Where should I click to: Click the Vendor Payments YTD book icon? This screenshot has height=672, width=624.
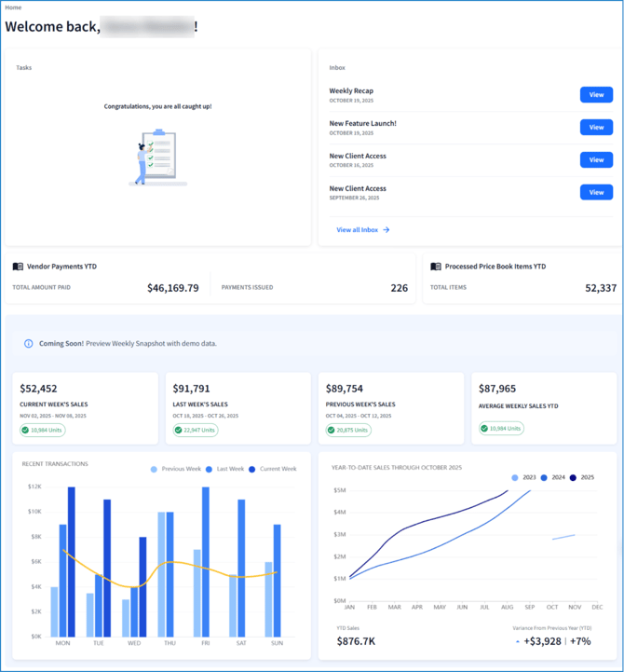[18, 267]
